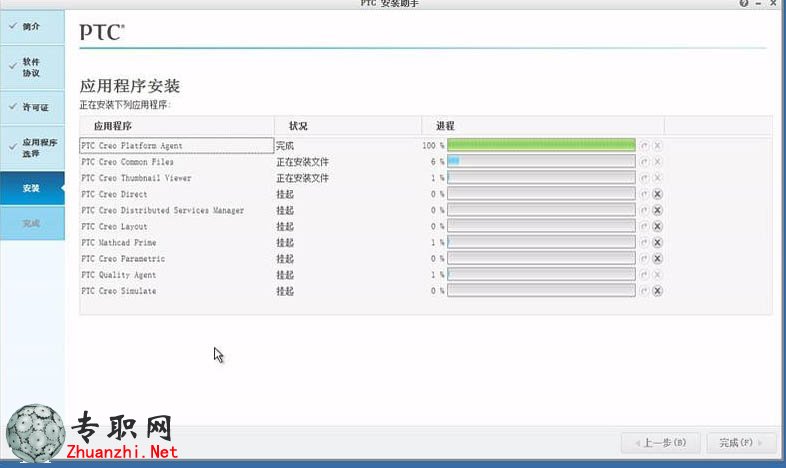
Task: Click PTC Creo Direct progress bar
Action: coord(541,193)
